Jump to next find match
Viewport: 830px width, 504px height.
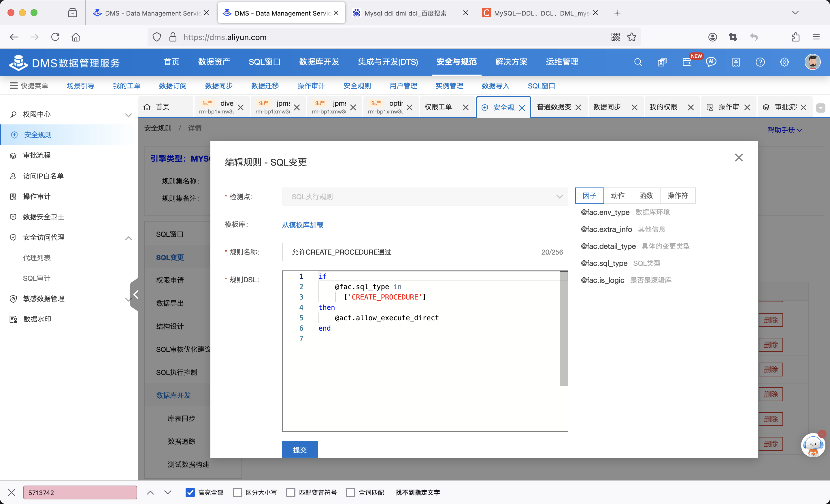(x=167, y=492)
